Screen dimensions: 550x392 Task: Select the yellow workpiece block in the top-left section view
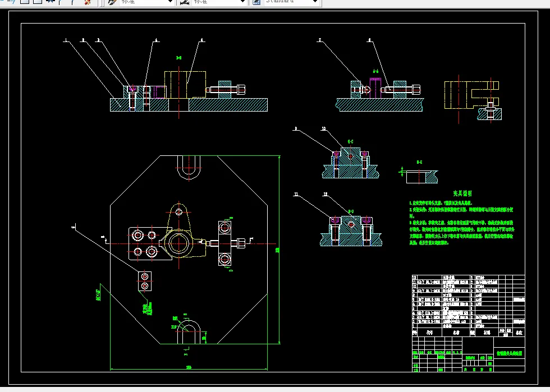(185, 85)
